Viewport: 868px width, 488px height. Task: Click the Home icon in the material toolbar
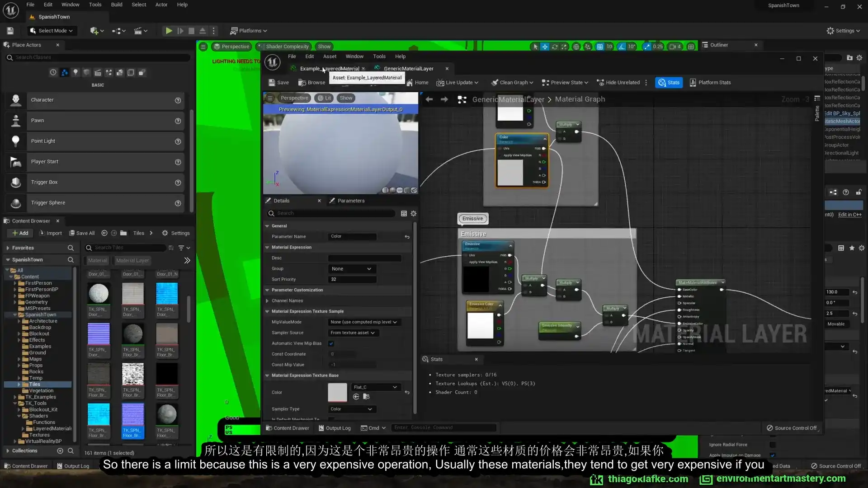(x=418, y=82)
